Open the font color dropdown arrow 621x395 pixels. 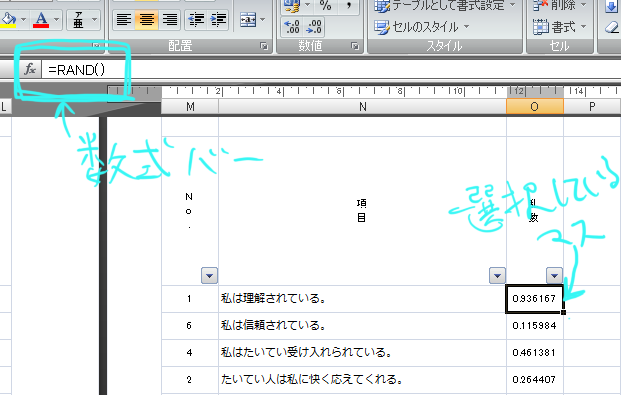(56, 19)
